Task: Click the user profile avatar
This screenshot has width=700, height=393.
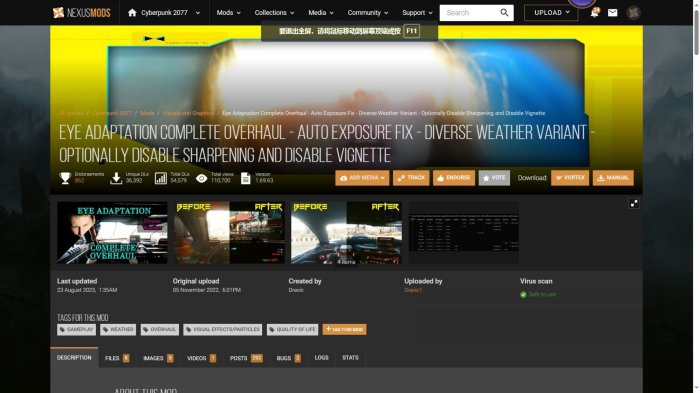Action: (x=633, y=13)
